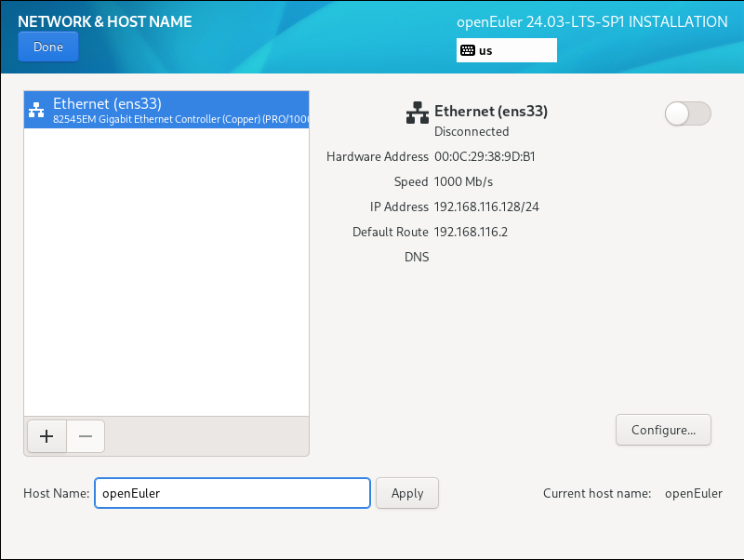Focus the Host Name input field
744x560 pixels.
click(x=232, y=493)
